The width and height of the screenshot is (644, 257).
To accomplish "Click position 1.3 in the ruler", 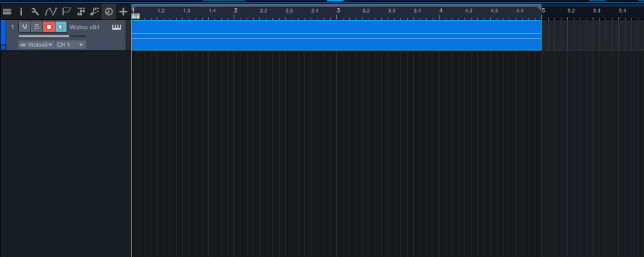I will click(186, 11).
